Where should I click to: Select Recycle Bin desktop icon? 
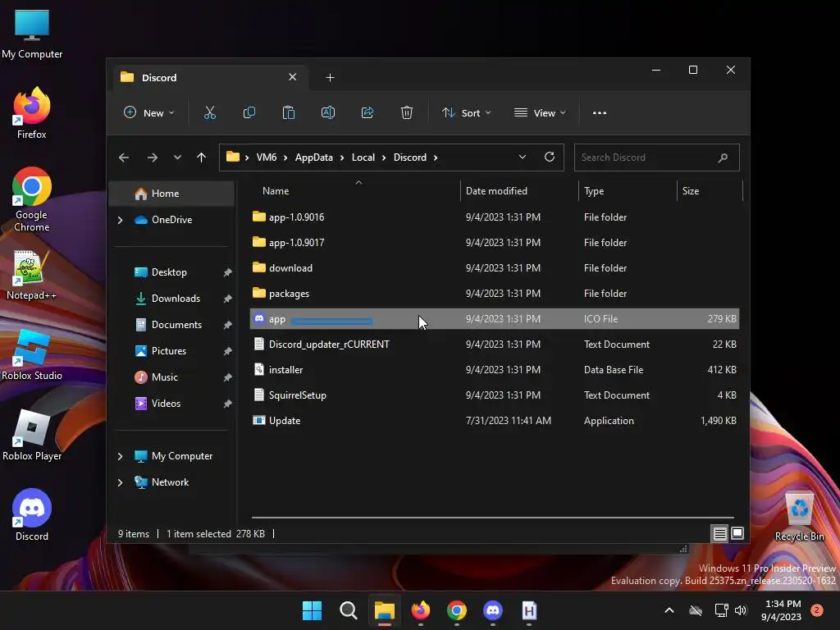pyautogui.click(x=799, y=516)
